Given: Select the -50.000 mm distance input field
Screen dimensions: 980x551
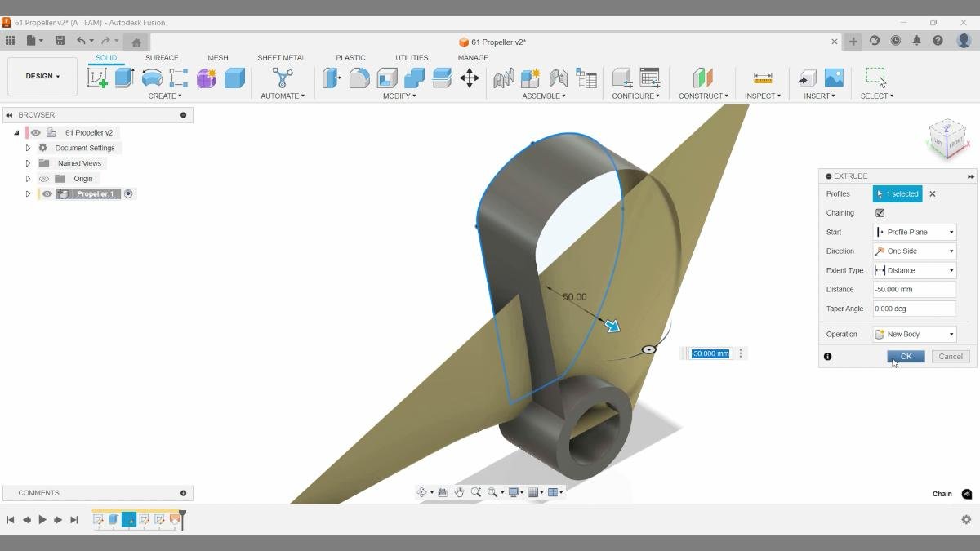Looking at the screenshot, I should [914, 289].
